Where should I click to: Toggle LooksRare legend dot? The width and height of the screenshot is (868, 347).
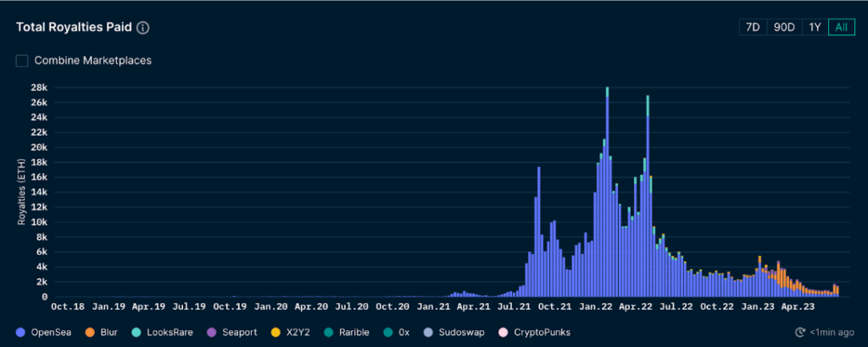click(142, 332)
